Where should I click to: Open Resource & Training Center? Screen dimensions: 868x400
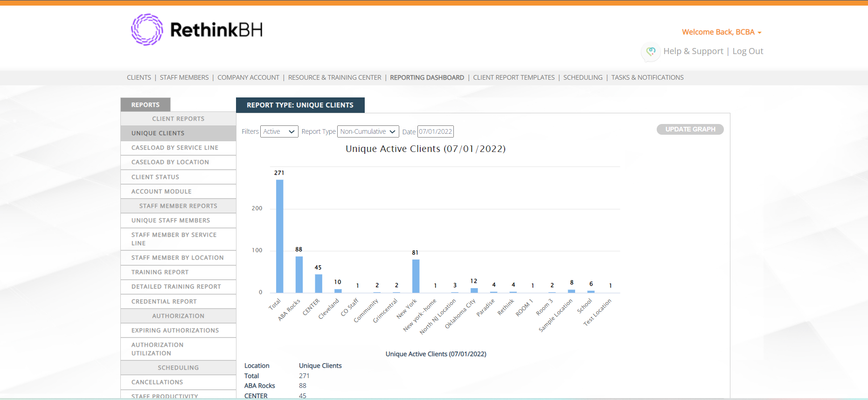(x=334, y=77)
